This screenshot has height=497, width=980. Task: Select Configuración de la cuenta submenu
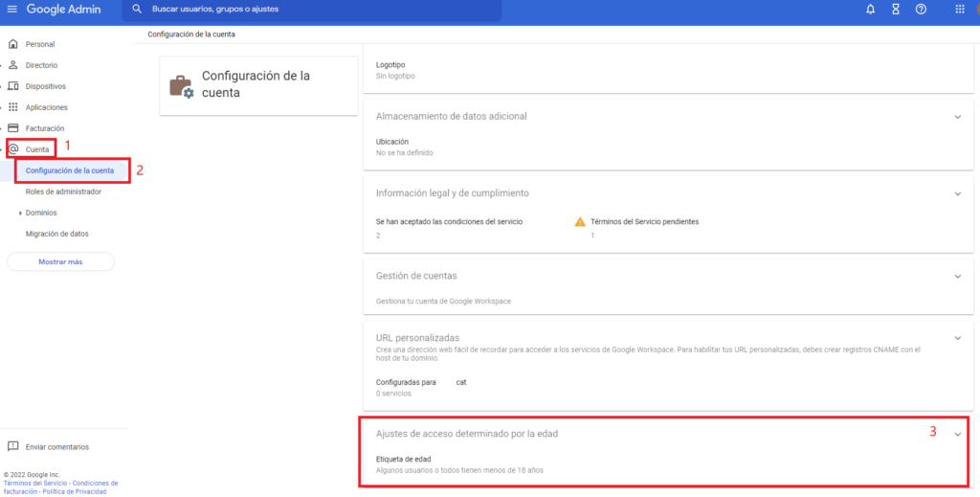[x=69, y=170]
